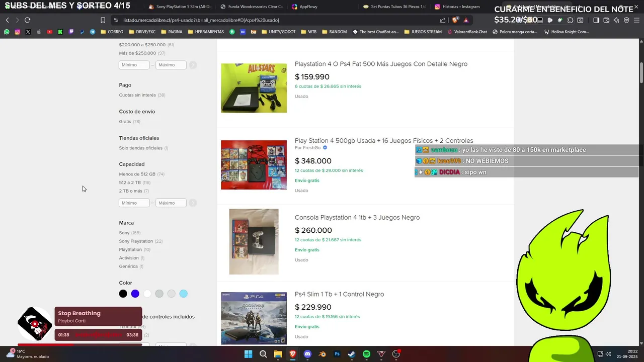Filter by brand Genérica
644x362 pixels.
131,266
